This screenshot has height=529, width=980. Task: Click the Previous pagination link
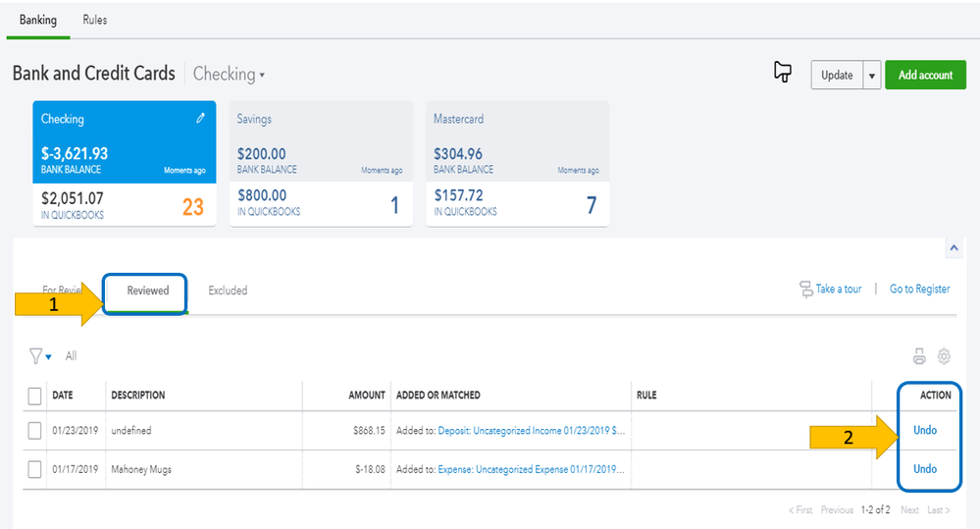pos(837,510)
